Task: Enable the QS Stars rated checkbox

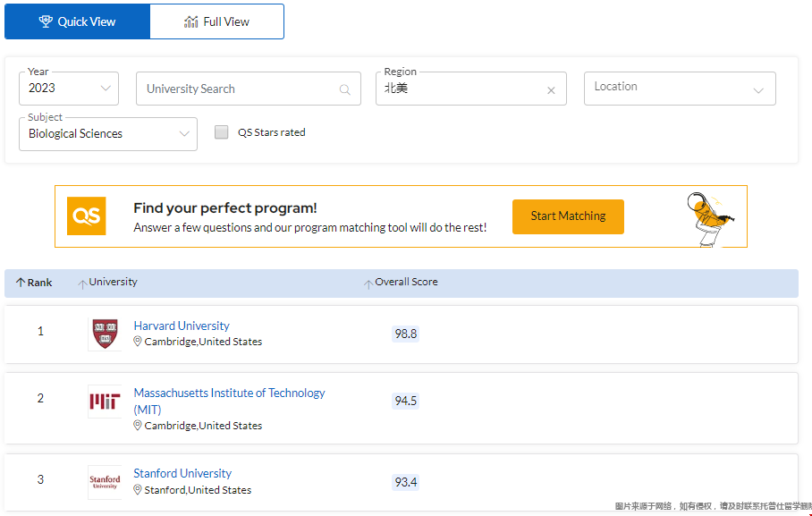Action: tap(220, 131)
